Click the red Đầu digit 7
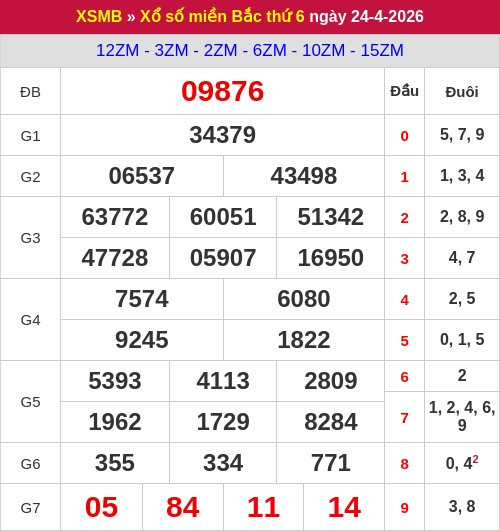The image size is (500, 531). click(404, 418)
